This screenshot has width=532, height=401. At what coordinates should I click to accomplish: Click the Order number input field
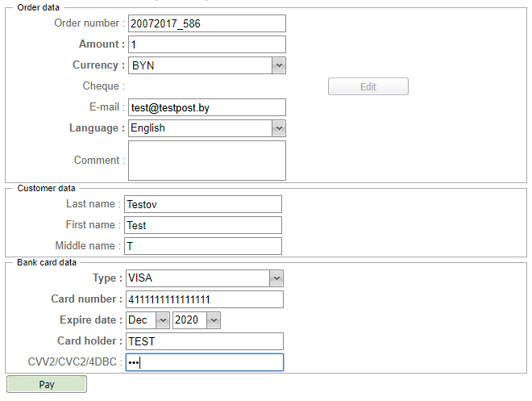tap(206, 23)
